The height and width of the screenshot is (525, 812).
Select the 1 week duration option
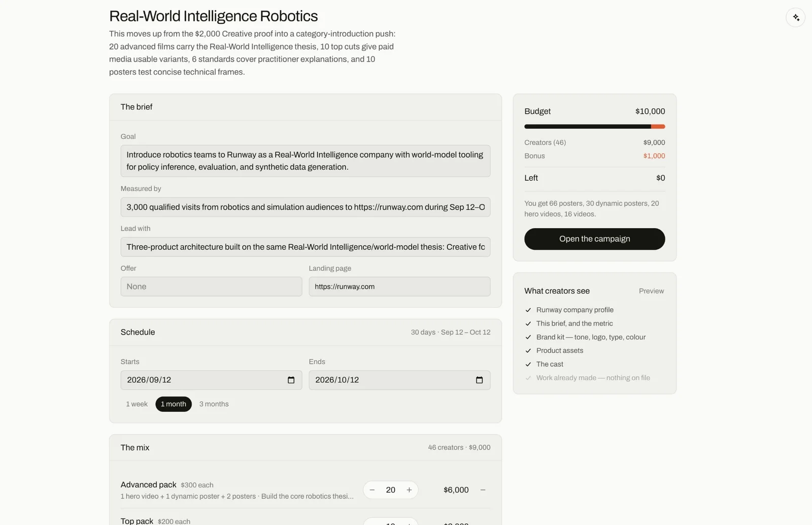coord(137,404)
